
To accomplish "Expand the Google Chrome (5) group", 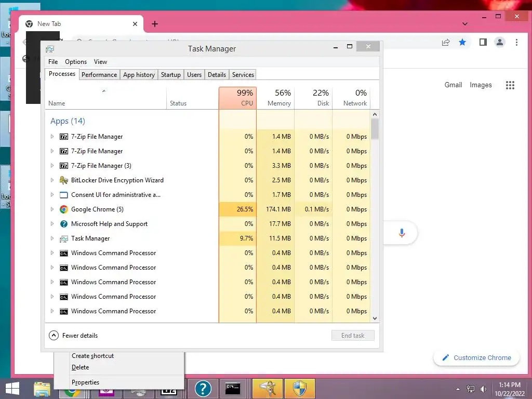I will coord(52,209).
